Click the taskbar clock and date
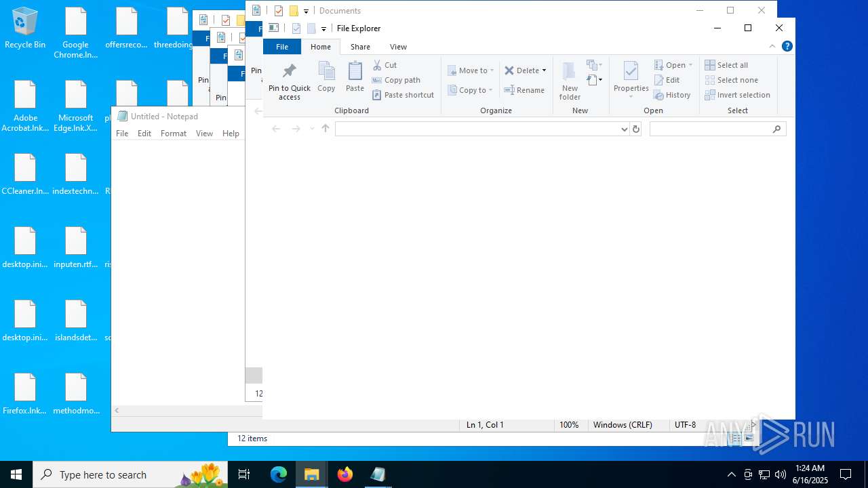This screenshot has width=868, height=488. pyautogui.click(x=810, y=474)
